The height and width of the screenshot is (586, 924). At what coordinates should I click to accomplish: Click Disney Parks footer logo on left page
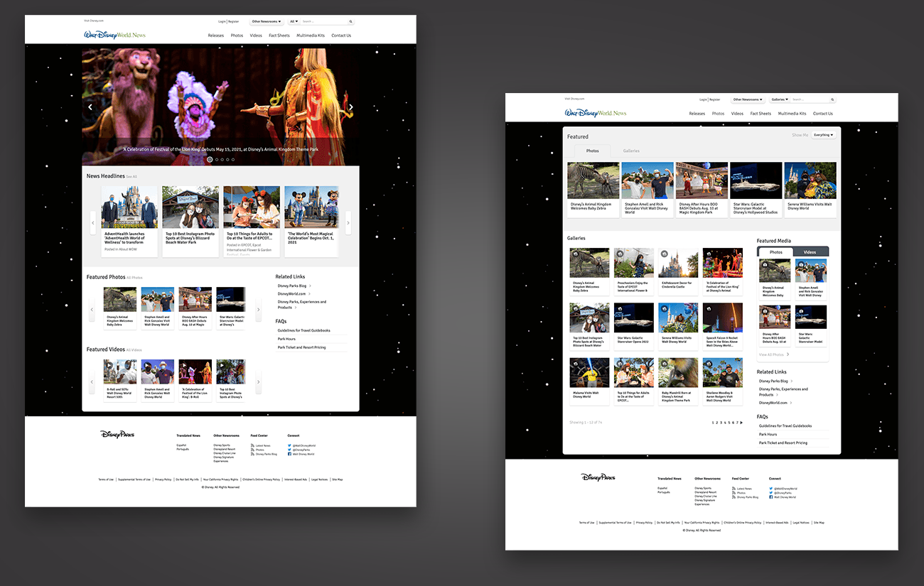[x=117, y=434]
